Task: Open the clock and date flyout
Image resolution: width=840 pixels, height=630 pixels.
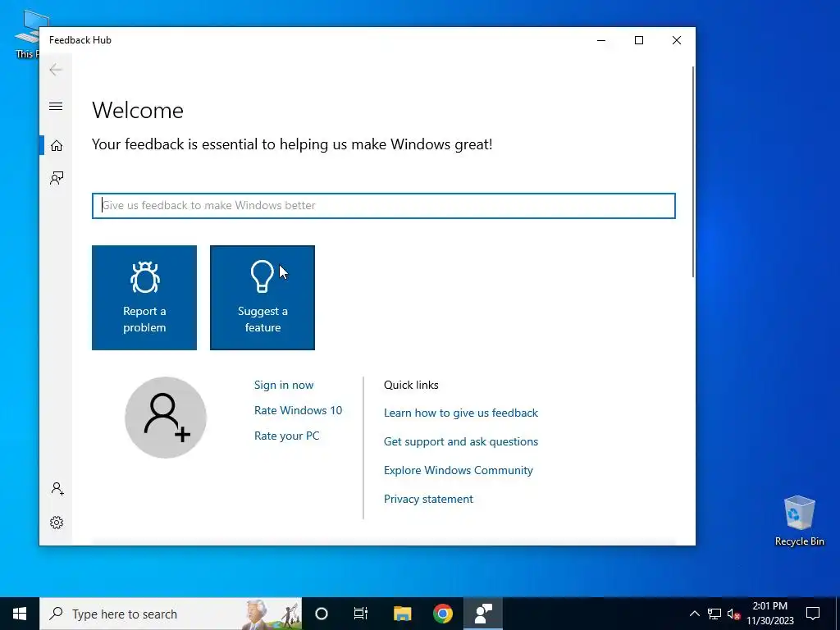Action: point(769,614)
